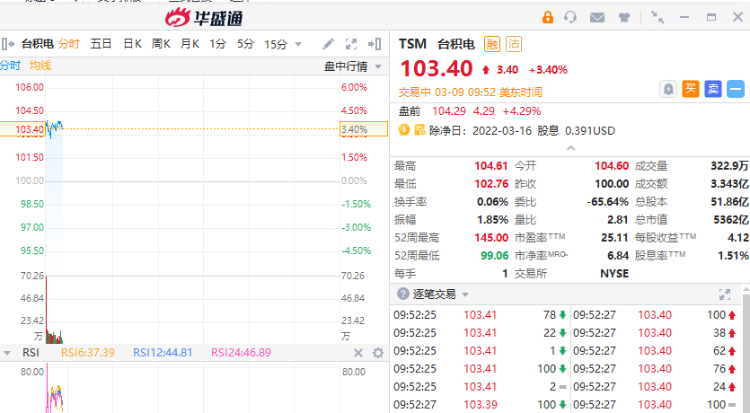This screenshot has width=750, height=413.
Task: Open the mail envelope icon
Action: pos(597,18)
